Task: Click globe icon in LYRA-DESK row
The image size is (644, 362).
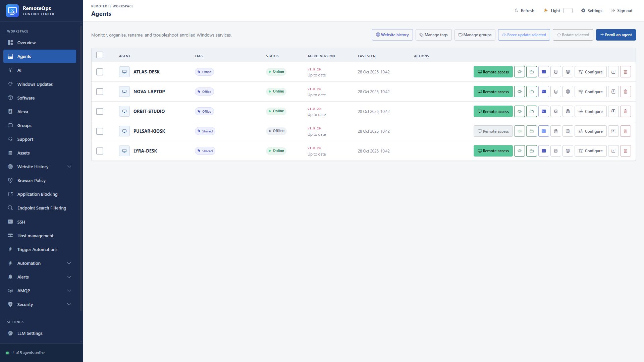Action: pyautogui.click(x=568, y=151)
